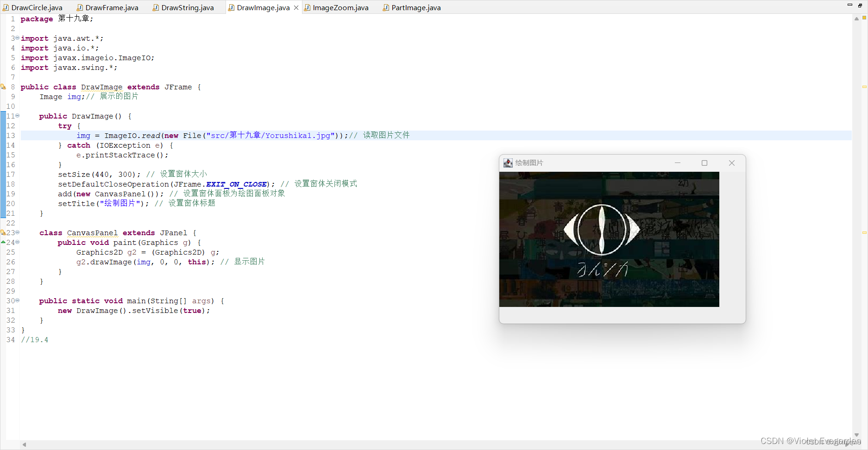Click the file path string on line 13
868x450 pixels.
[270, 136]
